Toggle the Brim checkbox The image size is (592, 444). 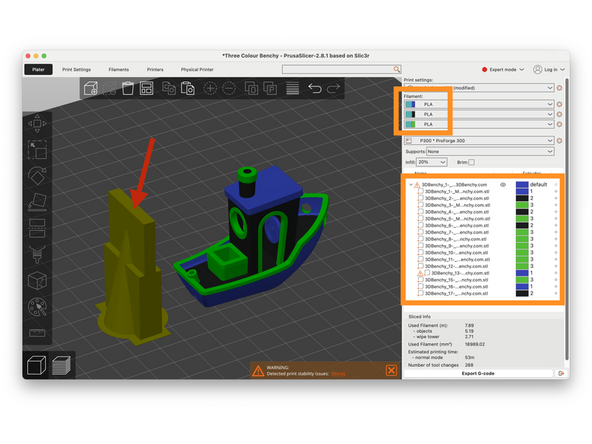(471, 162)
